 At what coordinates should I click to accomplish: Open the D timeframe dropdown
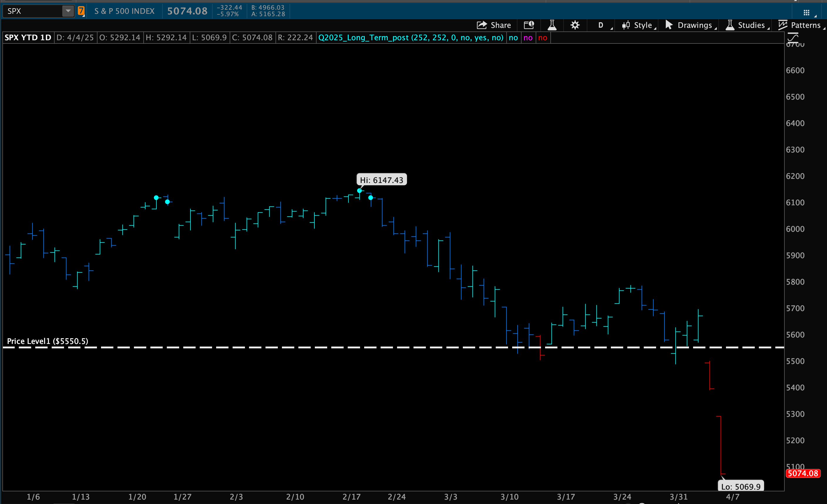coord(601,25)
